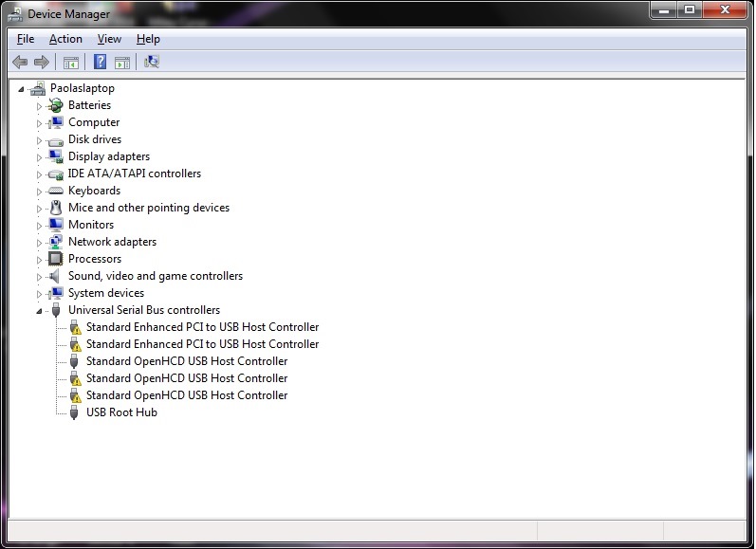Expand Mice and other pointing devices
Screen dimensions: 756x549
click(x=39, y=209)
